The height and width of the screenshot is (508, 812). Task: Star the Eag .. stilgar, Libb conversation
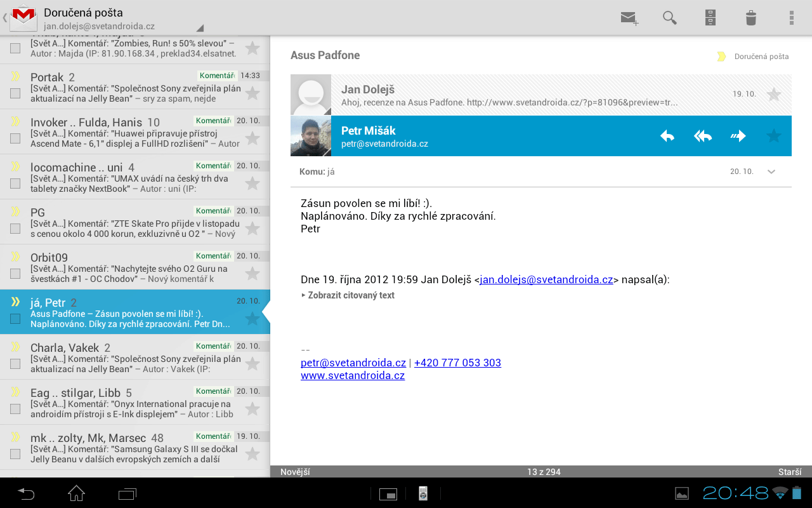(x=252, y=408)
